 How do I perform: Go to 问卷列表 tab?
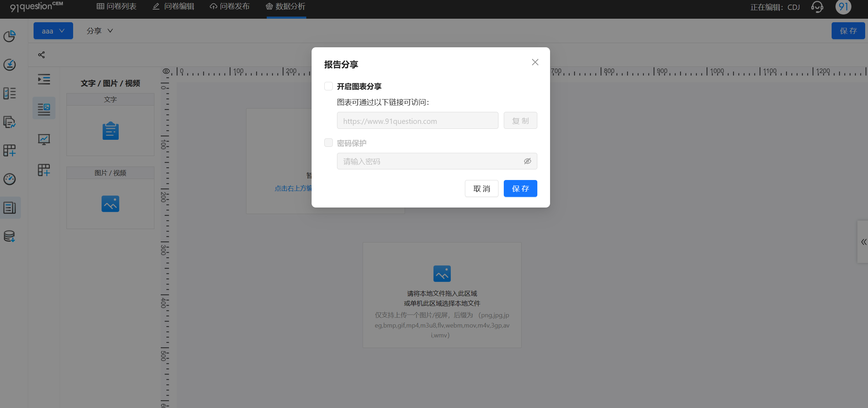117,6
